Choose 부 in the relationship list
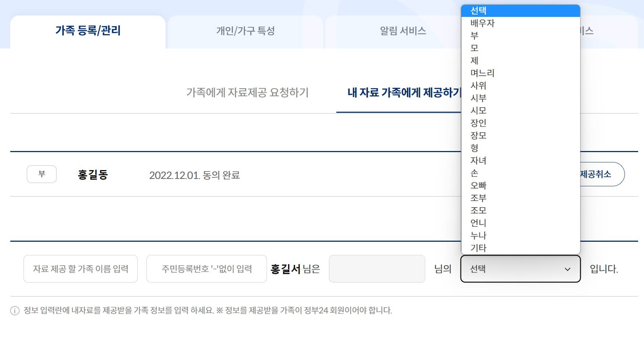The image size is (644, 345). click(474, 35)
